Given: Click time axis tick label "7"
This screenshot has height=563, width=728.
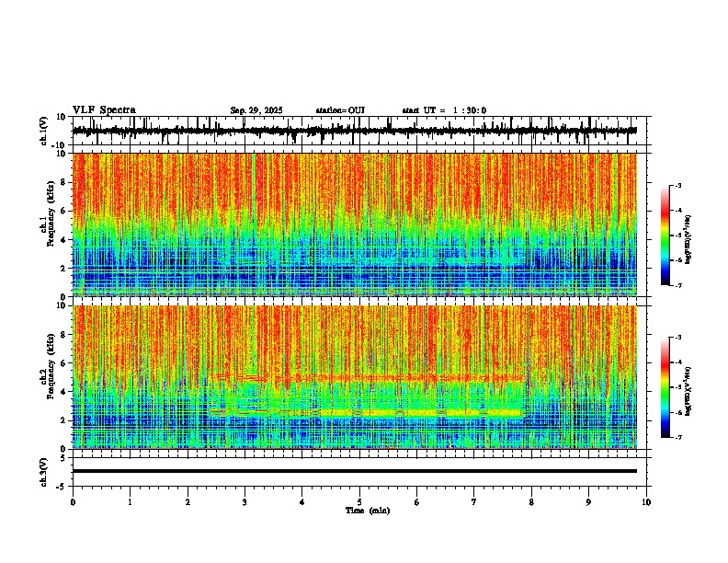Looking at the screenshot, I should point(474,502).
